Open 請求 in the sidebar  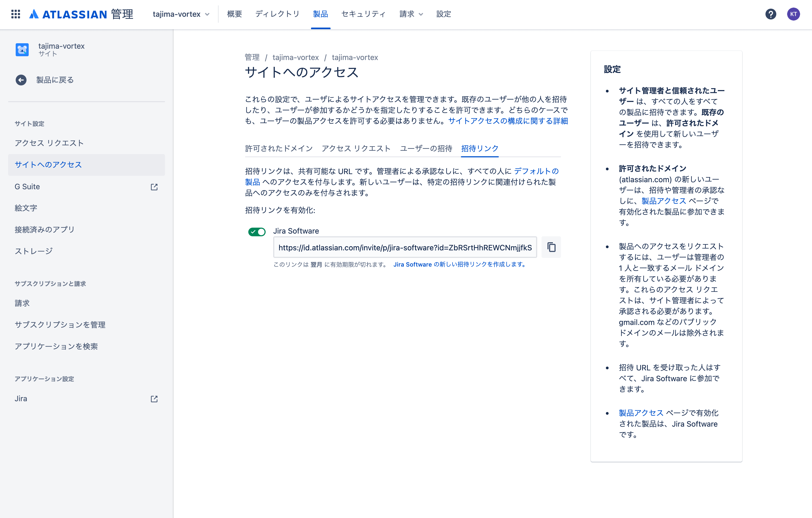[x=86, y=303]
